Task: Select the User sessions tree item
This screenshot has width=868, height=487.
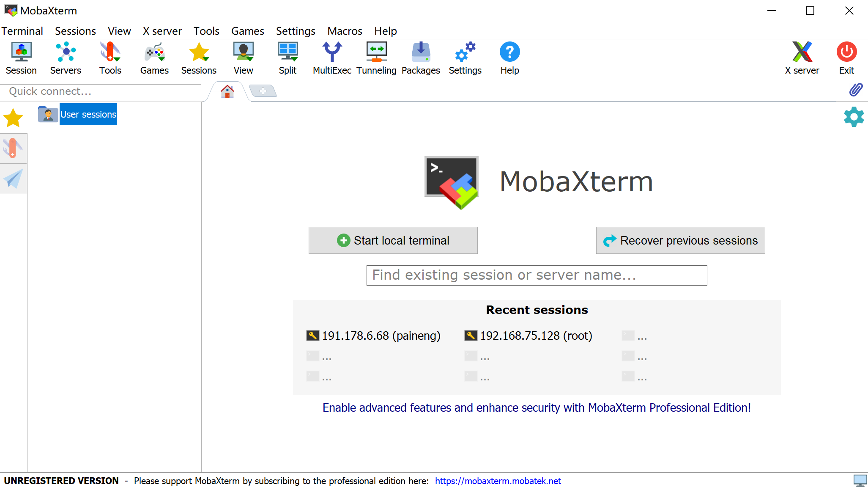Action: 88,114
